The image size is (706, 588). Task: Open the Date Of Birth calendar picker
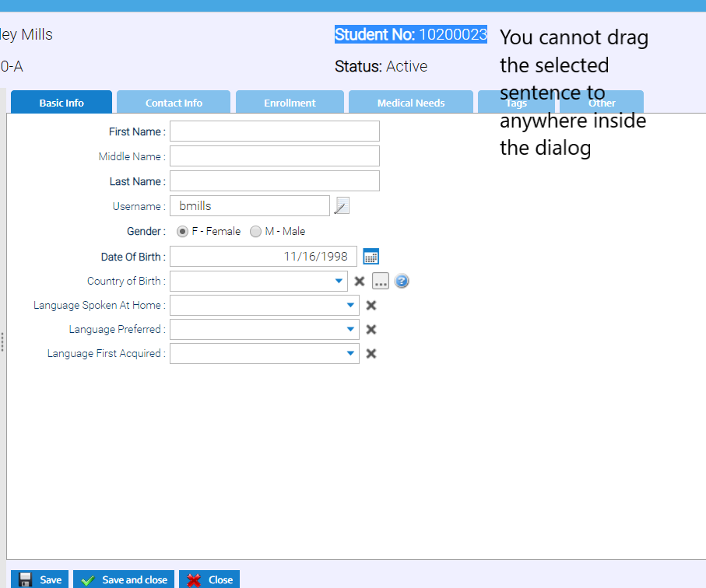click(x=371, y=256)
